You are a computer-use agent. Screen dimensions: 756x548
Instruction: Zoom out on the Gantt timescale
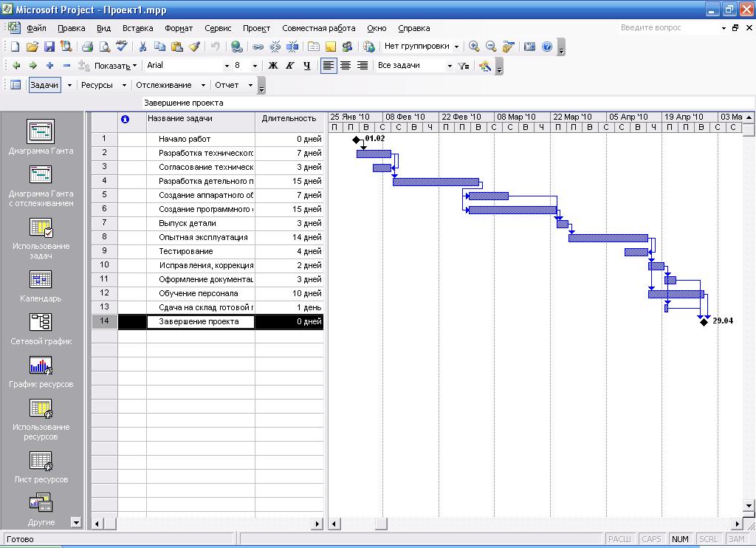[491, 47]
